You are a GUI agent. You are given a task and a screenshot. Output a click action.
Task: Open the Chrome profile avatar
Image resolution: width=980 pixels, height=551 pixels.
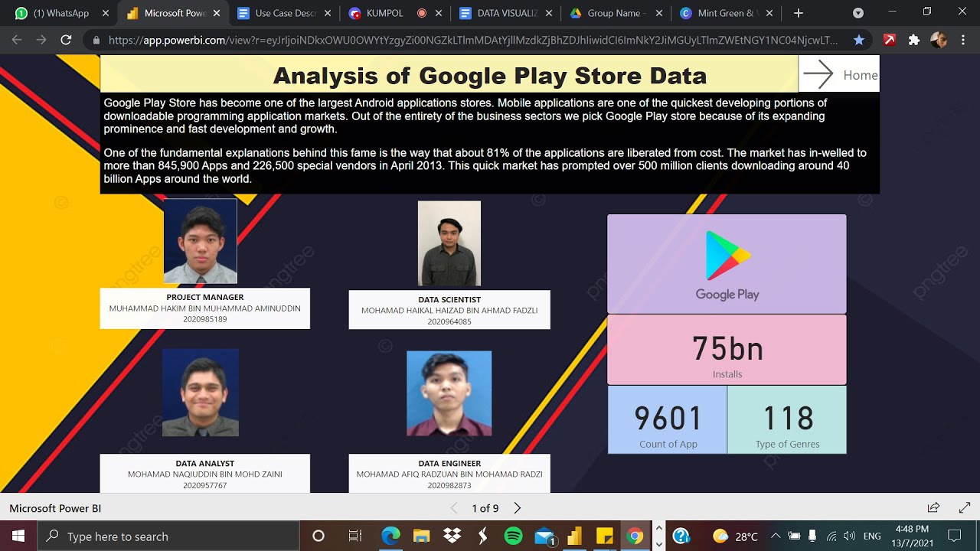[x=939, y=40]
